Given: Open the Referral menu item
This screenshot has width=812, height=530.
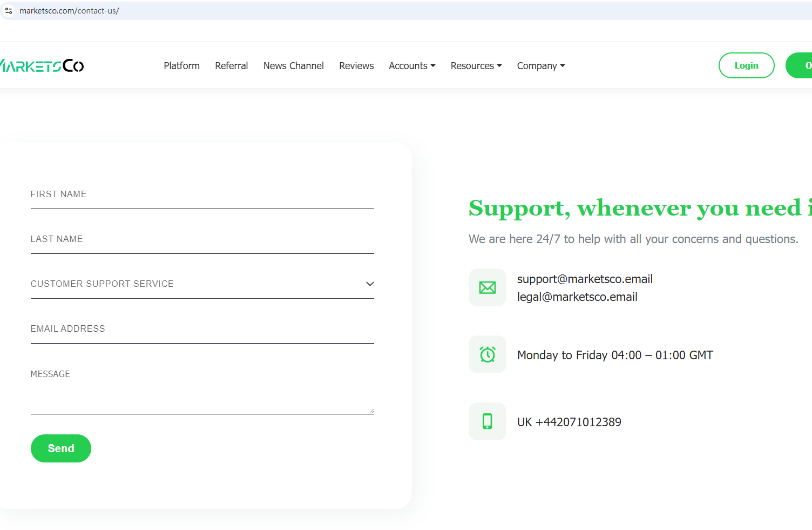Looking at the screenshot, I should pyautogui.click(x=232, y=66).
